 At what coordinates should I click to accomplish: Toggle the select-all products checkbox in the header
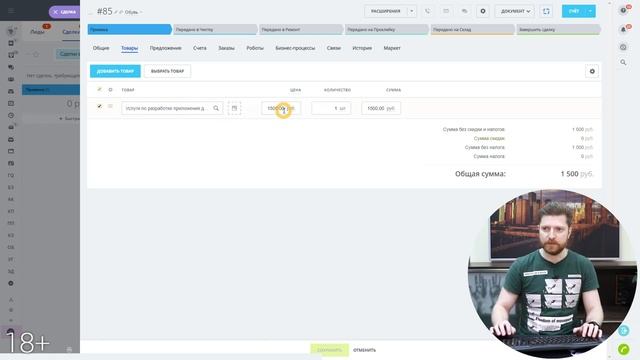click(99, 89)
